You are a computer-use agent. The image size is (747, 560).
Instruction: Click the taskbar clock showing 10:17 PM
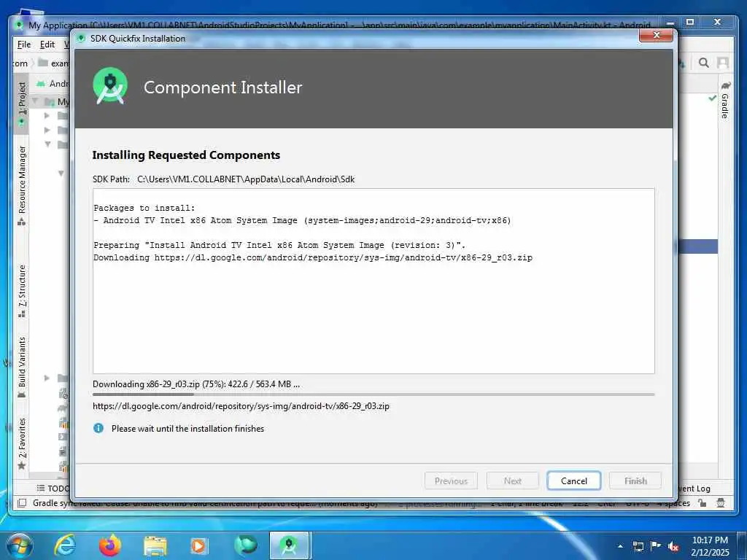[710, 546]
